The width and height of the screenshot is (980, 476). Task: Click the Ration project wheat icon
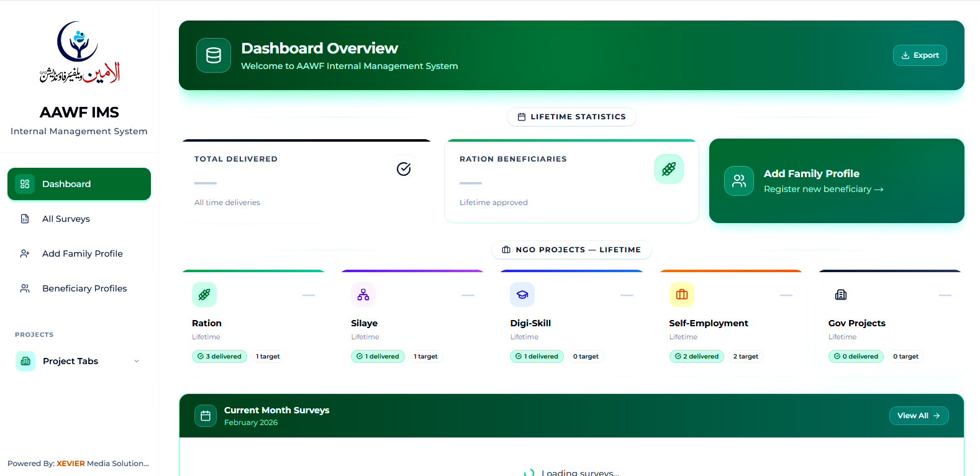(204, 295)
